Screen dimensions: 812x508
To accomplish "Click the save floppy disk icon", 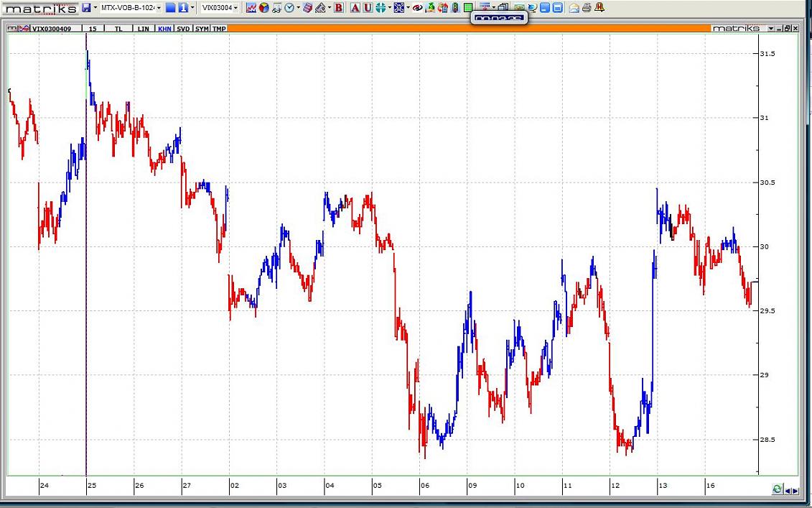I will tap(86, 8).
